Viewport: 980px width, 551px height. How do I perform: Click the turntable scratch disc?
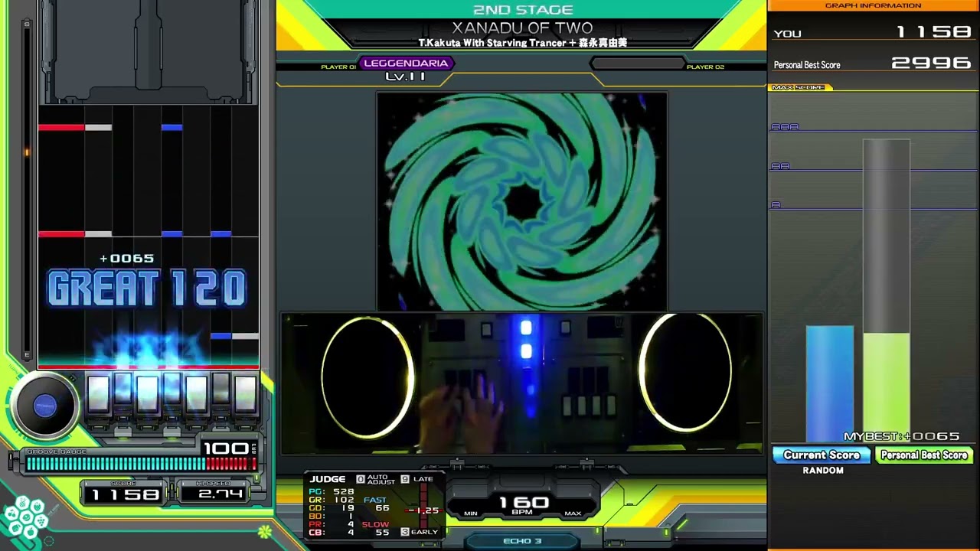pos(45,406)
